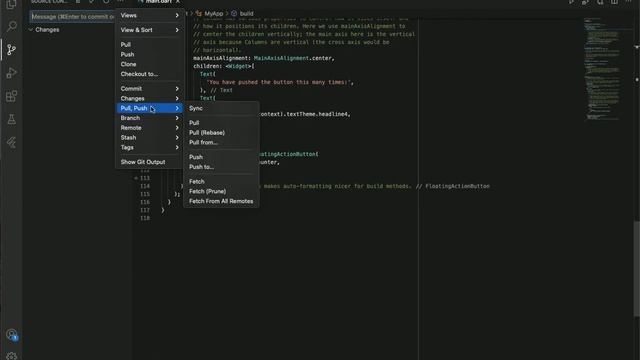Click the commit message input field
Viewport: 640px width, 360px height.
tap(72, 17)
